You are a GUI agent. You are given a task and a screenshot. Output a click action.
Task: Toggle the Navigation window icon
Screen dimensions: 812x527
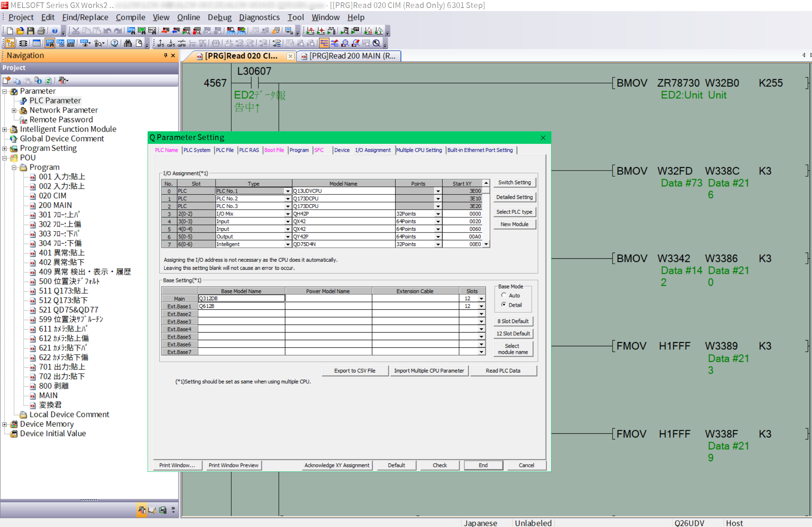(x=10, y=43)
